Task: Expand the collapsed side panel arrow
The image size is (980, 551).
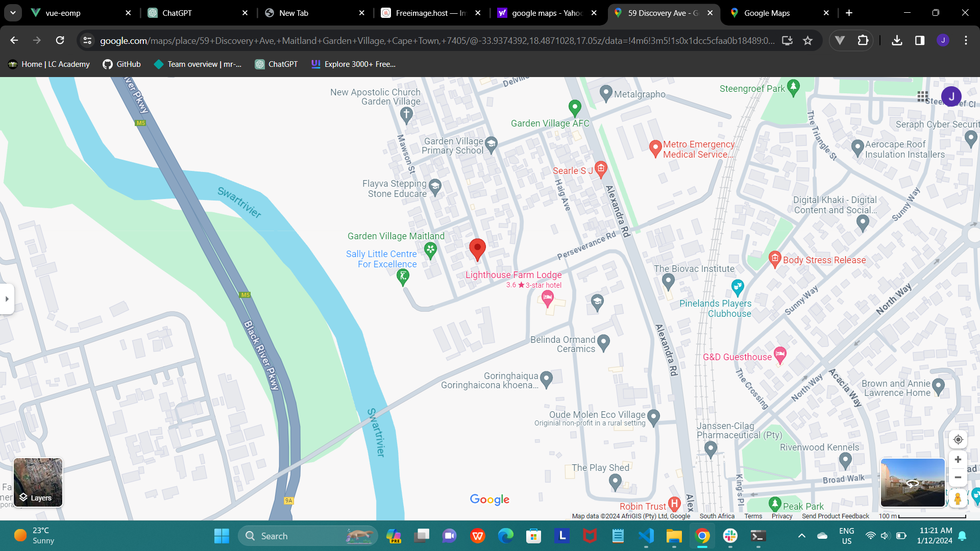Action: coord(7,299)
